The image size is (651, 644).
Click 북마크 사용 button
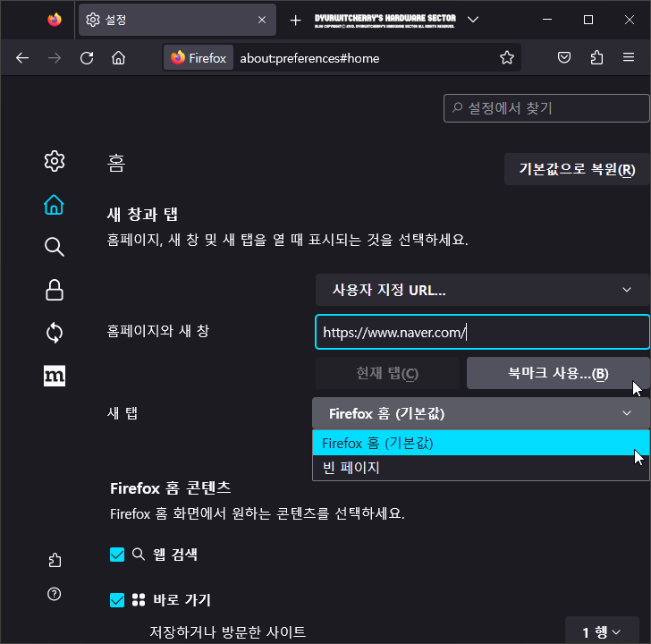pyautogui.click(x=558, y=373)
